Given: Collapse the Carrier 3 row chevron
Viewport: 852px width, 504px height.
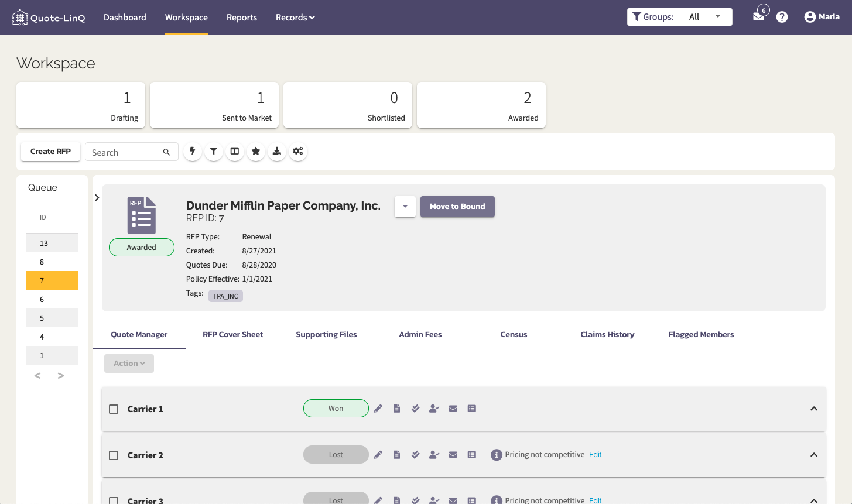Looking at the screenshot, I should 814,500.
